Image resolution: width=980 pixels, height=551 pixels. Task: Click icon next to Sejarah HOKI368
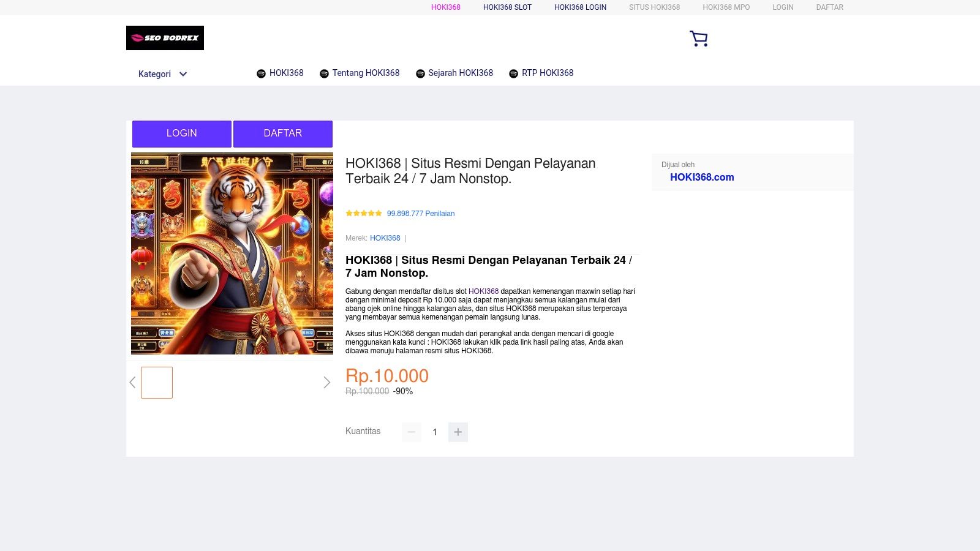[420, 73]
